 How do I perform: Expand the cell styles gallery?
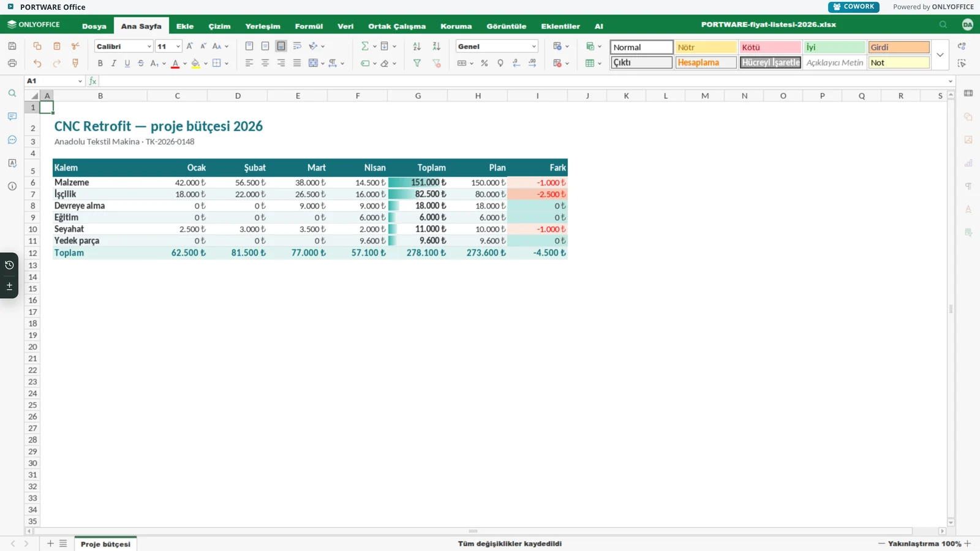click(x=940, y=54)
